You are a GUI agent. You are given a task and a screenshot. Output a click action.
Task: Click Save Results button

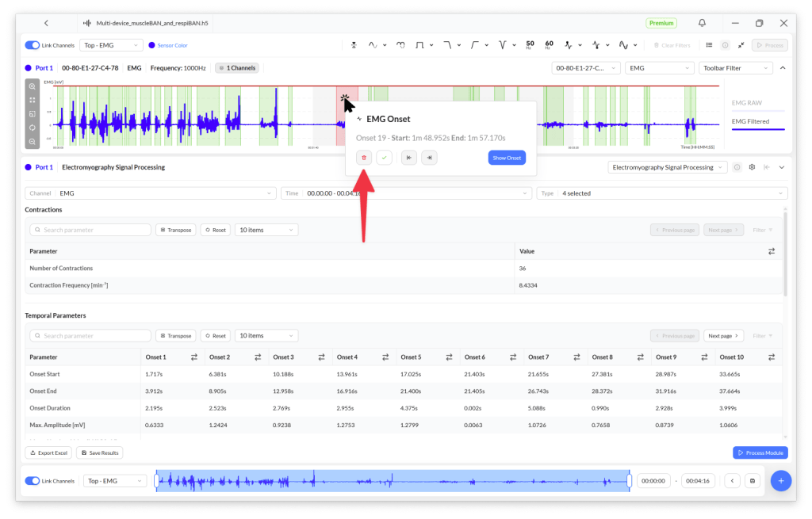(x=100, y=452)
